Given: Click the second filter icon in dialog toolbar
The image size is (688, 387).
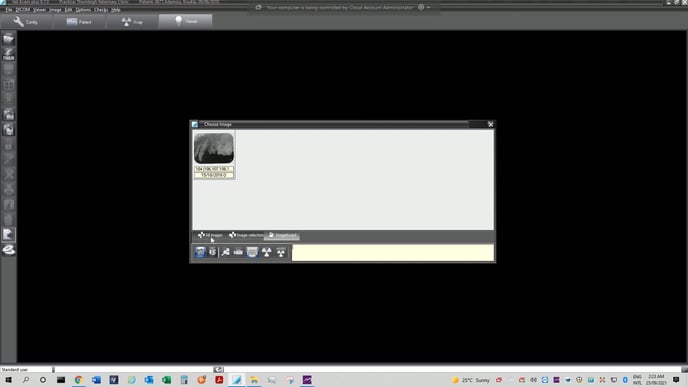Looking at the screenshot, I should pos(212,252).
